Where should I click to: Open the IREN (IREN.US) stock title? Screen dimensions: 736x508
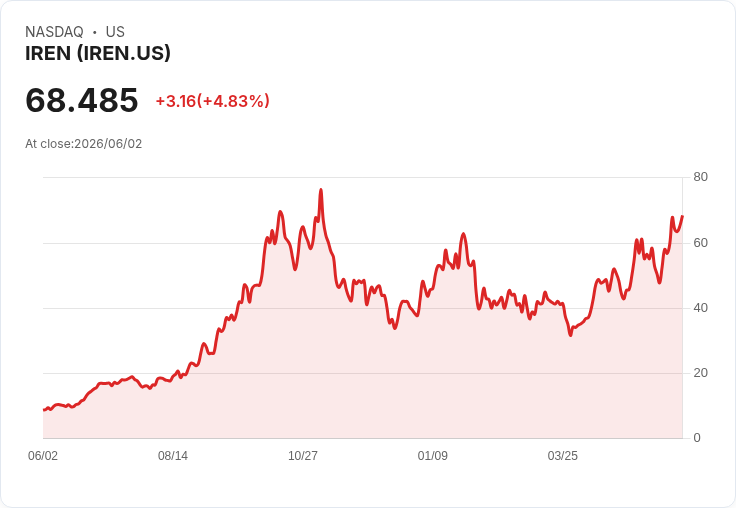tap(98, 54)
